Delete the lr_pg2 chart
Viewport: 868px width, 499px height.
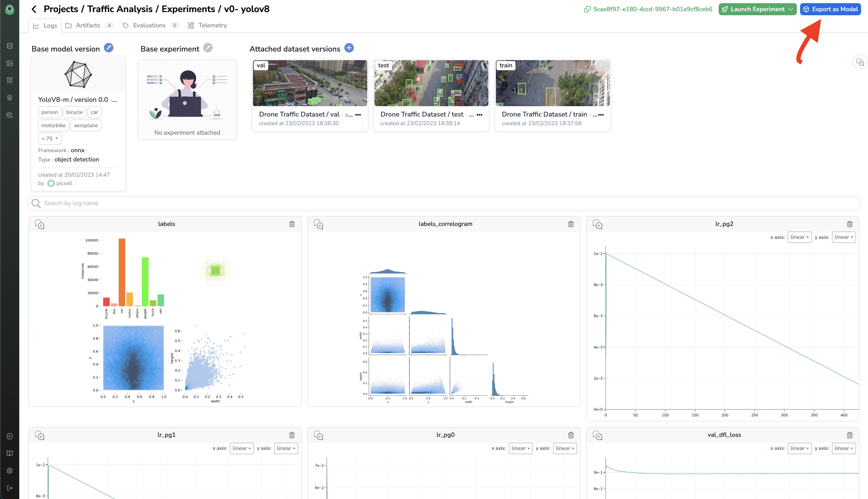[x=850, y=224]
